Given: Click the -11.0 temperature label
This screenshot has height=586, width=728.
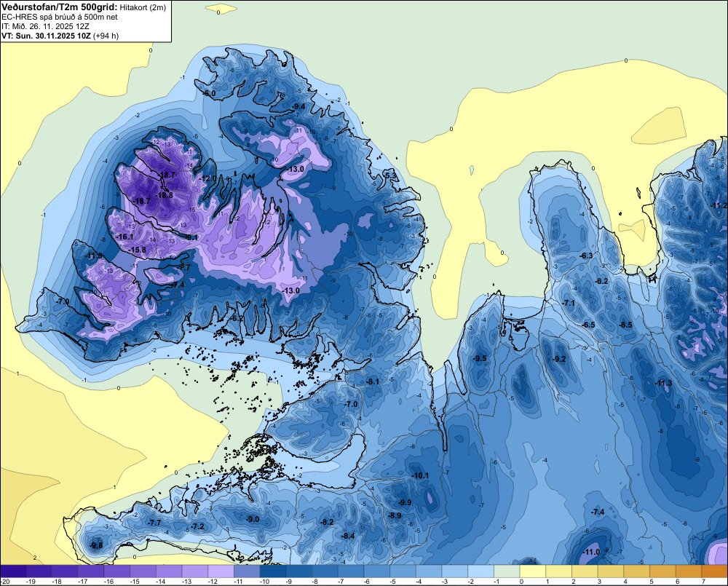Looking at the screenshot, I should pos(591,552).
